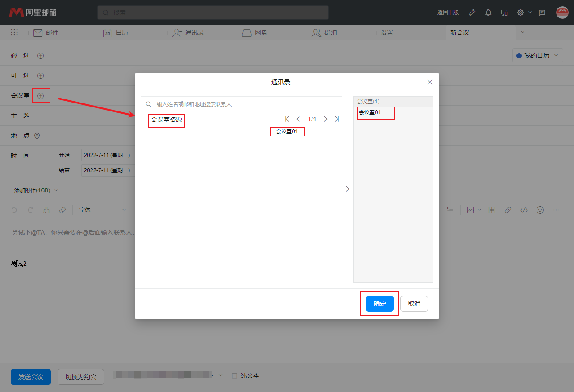
Task: Switch to the 新会议 tab
Action: 460,32
